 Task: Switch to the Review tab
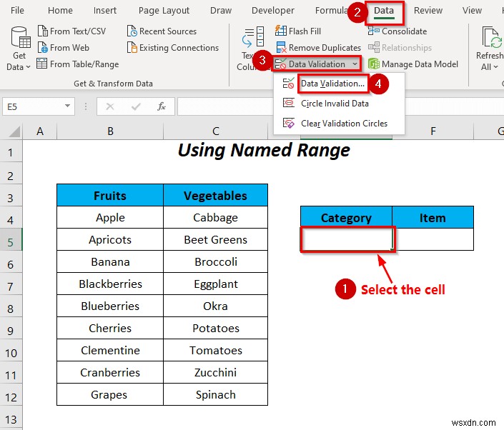pos(428,11)
